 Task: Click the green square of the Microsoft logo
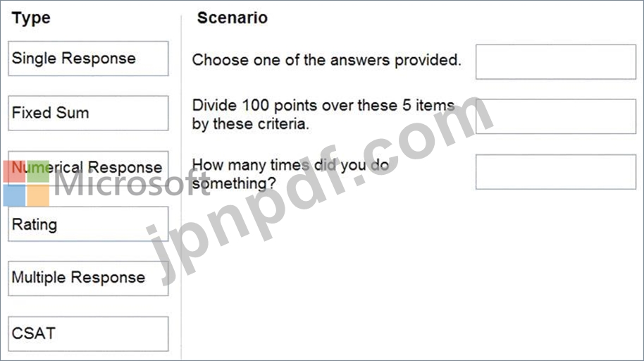click(x=38, y=171)
